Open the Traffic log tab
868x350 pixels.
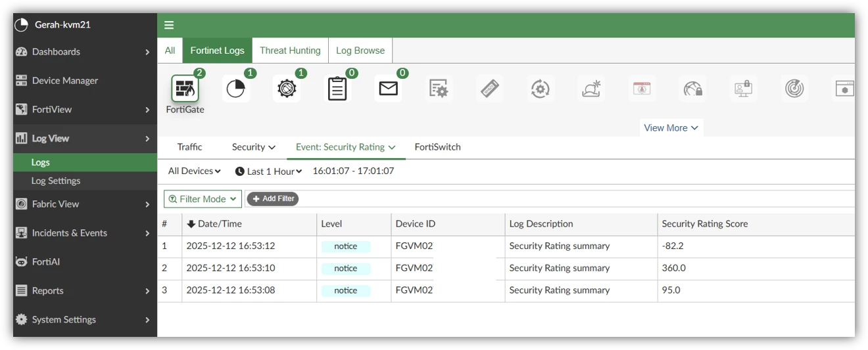point(190,147)
